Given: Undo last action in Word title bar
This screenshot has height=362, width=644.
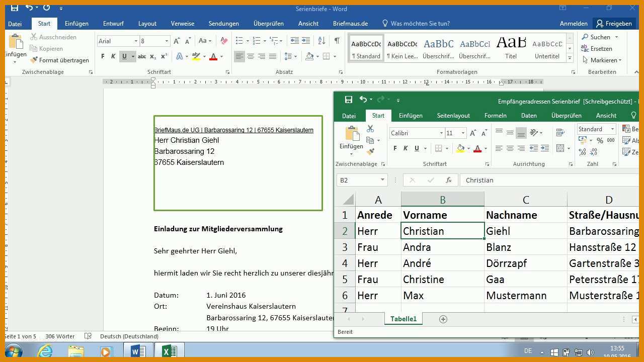Looking at the screenshot, I should pyautogui.click(x=29, y=8).
